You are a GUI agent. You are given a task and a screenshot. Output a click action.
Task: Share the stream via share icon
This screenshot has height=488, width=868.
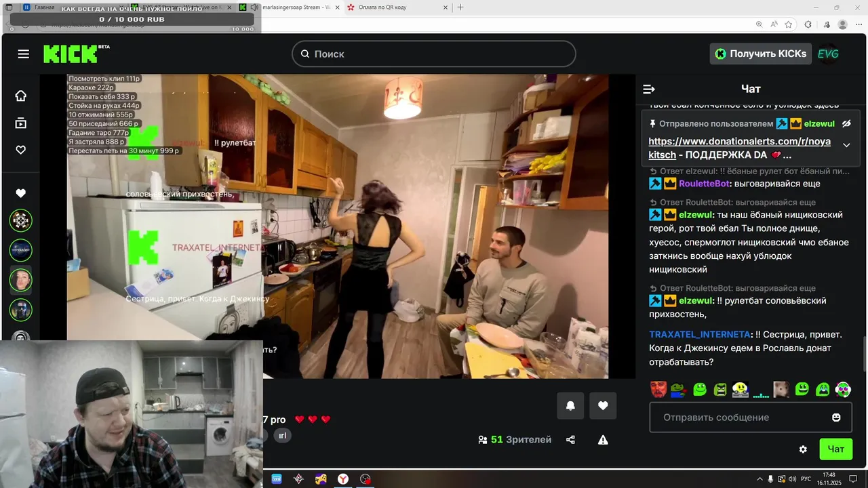(x=570, y=440)
